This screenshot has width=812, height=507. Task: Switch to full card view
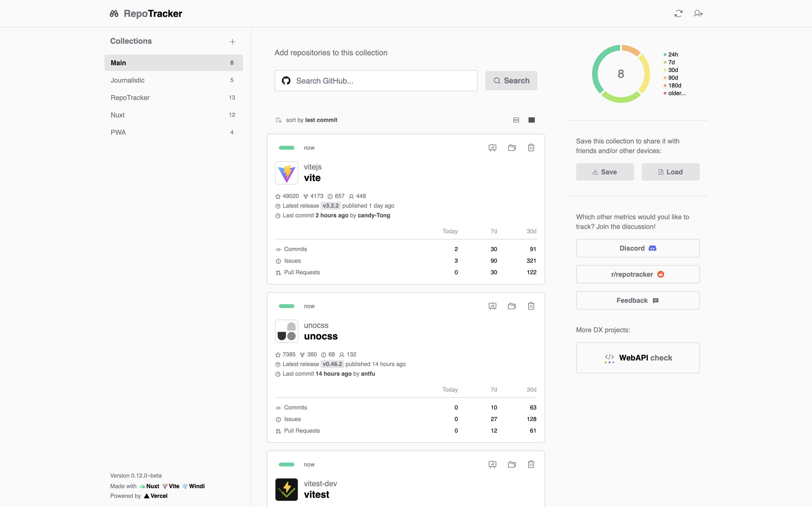coord(531,120)
